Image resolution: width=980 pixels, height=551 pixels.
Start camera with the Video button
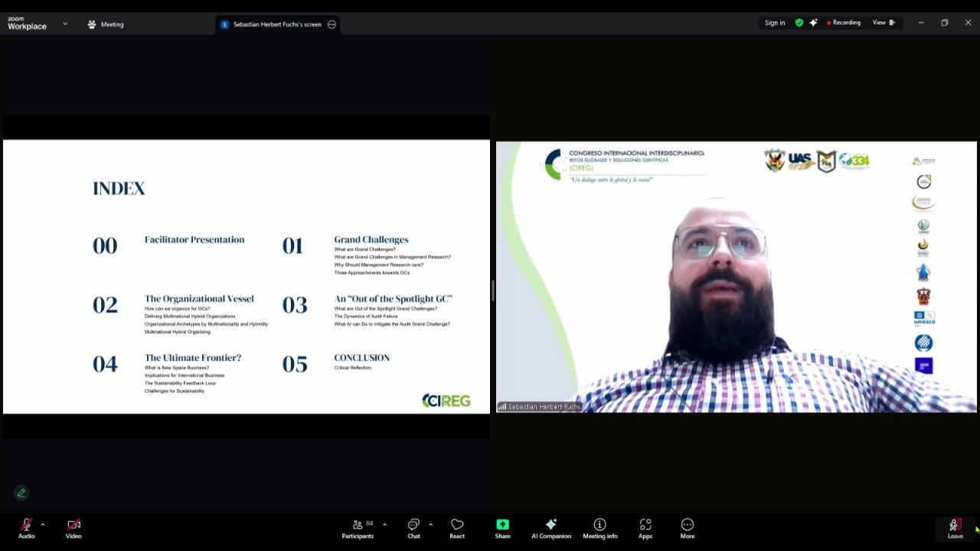pos(73,528)
